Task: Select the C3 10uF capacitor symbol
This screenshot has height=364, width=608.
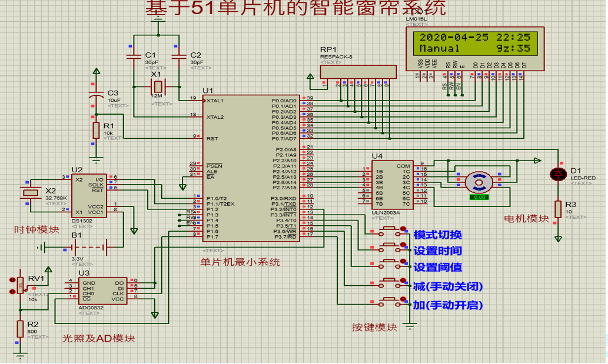Action: pyautogui.click(x=96, y=96)
